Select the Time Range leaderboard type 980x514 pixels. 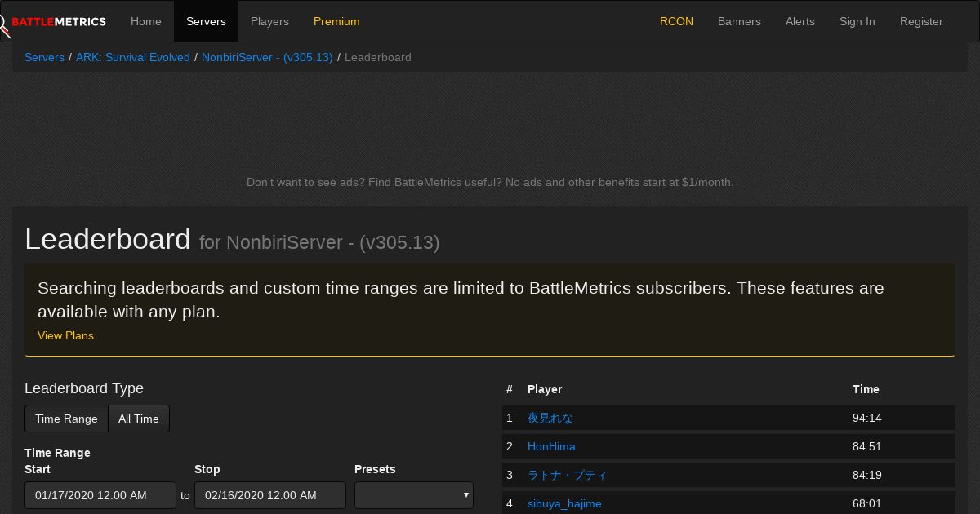point(66,419)
